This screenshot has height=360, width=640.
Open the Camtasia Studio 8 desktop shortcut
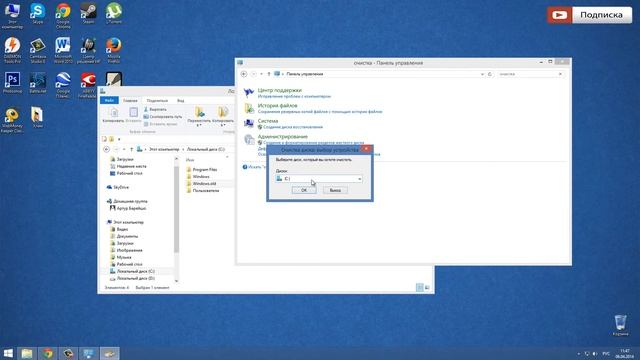(x=38, y=50)
